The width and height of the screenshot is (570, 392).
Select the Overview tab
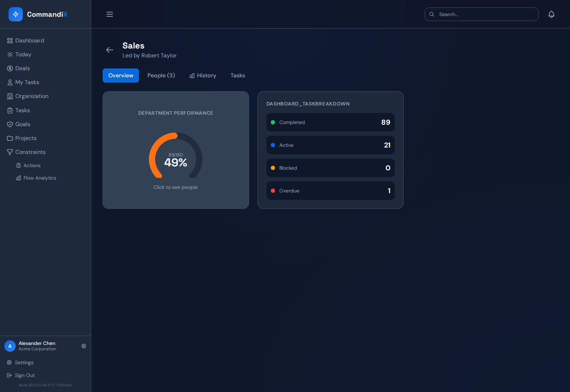pos(121,76)
